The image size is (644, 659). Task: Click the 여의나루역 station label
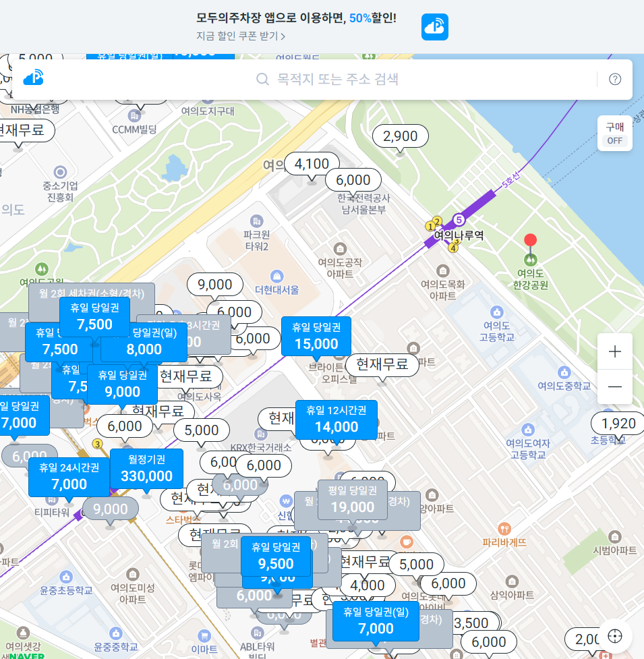459,235
